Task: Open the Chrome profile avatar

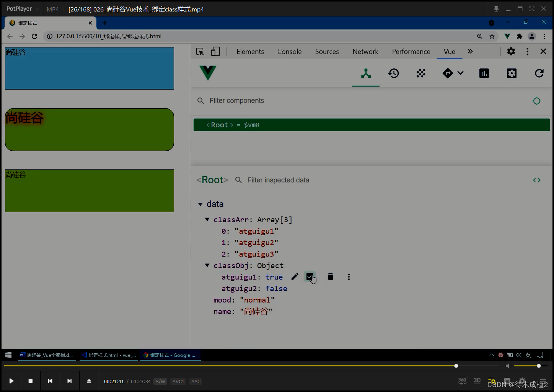Action: [x=532, y=36]
